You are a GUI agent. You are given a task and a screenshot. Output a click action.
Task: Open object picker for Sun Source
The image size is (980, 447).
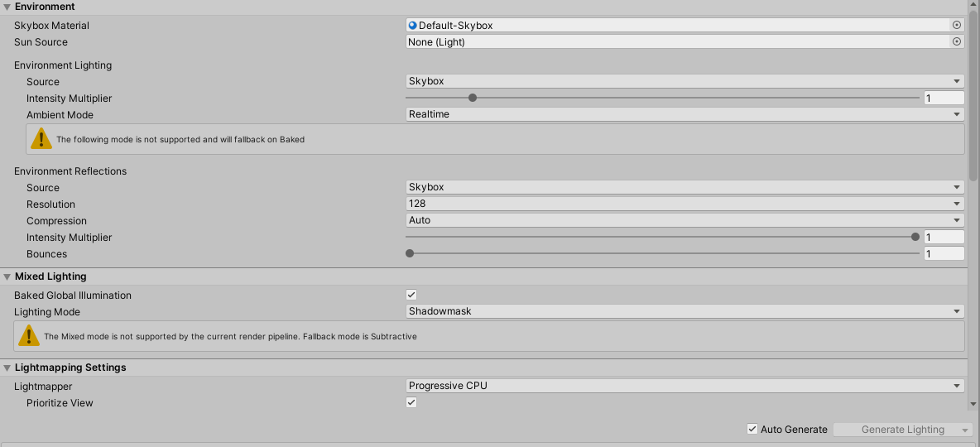click(957, 42)
